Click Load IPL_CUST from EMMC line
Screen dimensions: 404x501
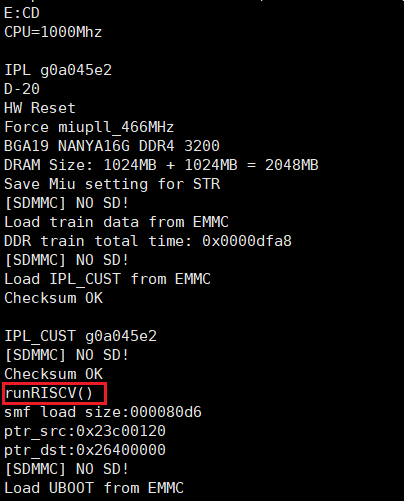tap(107, 279)
